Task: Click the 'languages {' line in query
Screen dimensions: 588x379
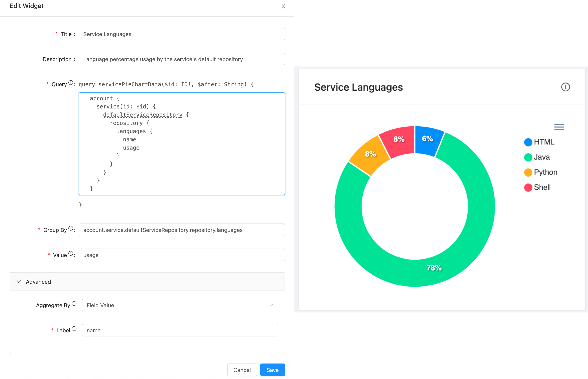Action: tap(134, 131)
